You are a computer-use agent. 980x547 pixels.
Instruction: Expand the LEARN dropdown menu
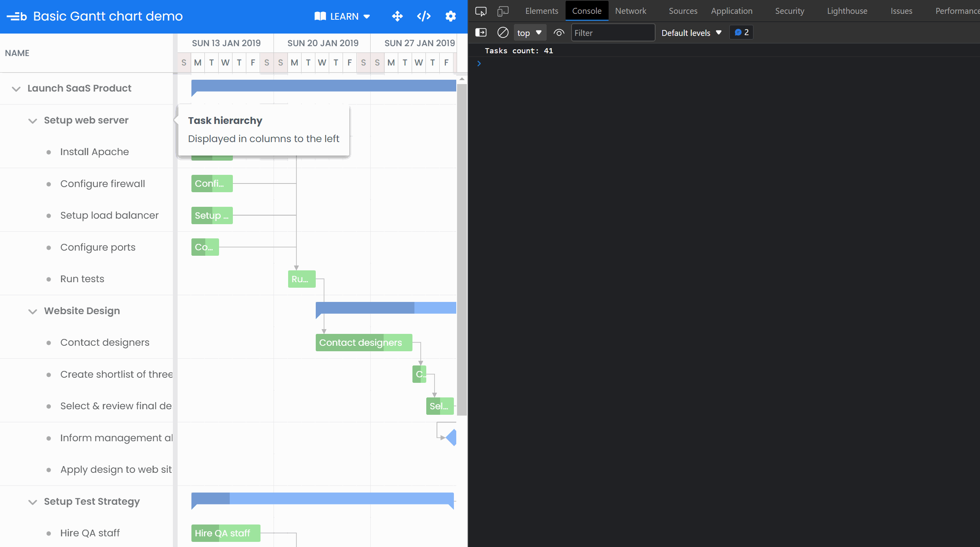click(x=366, y=16)
